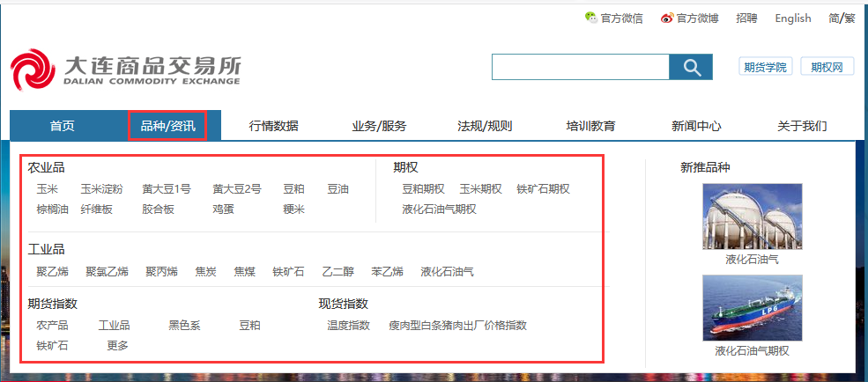The height and width of the screenshot is (382, 868).
Task: Click in the site search field
Action: pyautogui.click(x=581, y=67)
